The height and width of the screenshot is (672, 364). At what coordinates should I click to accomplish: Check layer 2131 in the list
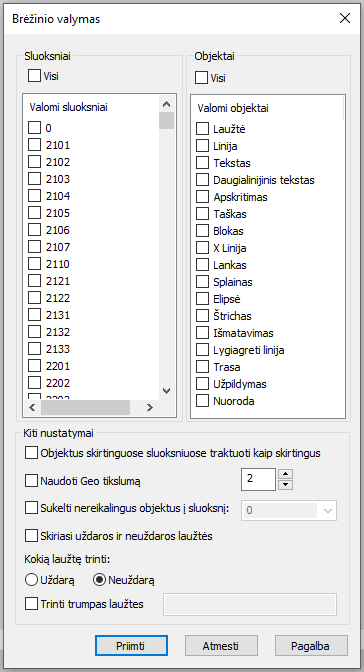coord(34,315)
